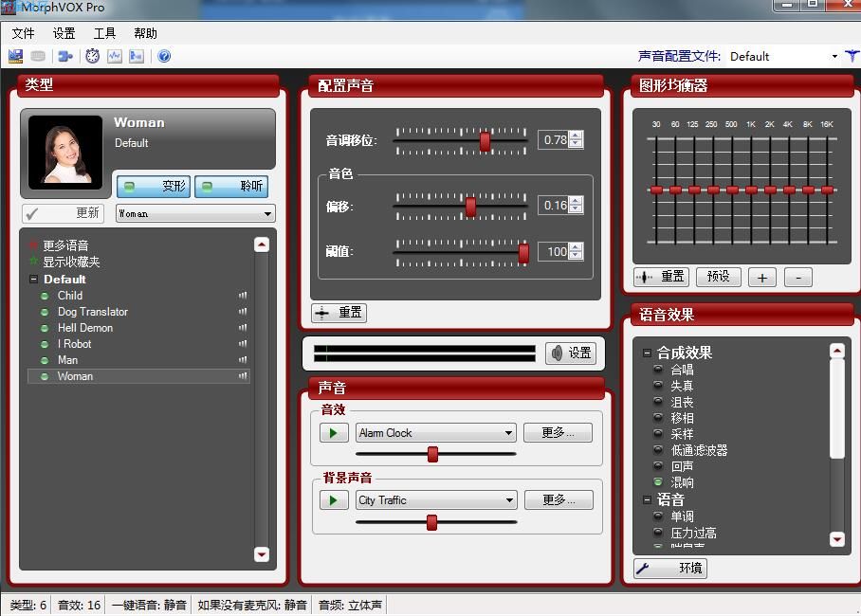The height and width of the screenshot is (616, 861).
Task: Click the plug-in connector toolbar icon
Action: (65, 56)
